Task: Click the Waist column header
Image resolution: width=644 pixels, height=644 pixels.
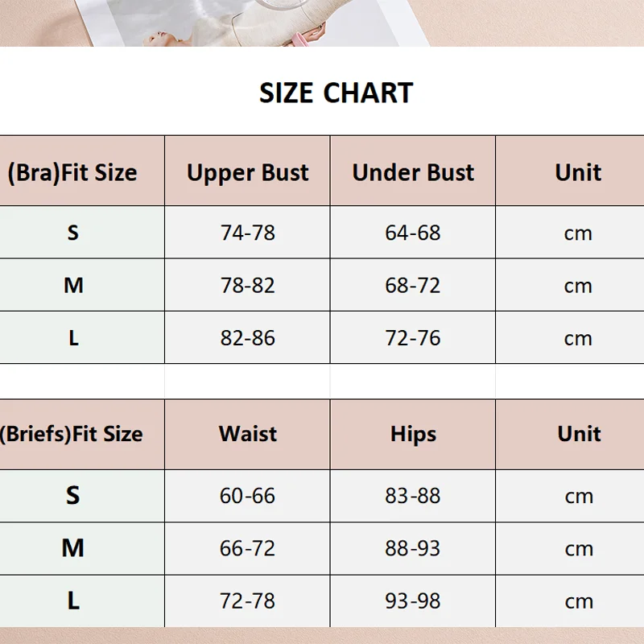Action: click(x=248, y=434)
